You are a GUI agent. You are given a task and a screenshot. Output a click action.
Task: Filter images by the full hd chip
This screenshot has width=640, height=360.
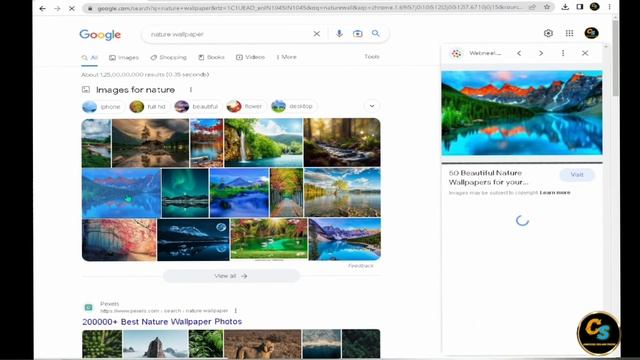pos(148,107)
